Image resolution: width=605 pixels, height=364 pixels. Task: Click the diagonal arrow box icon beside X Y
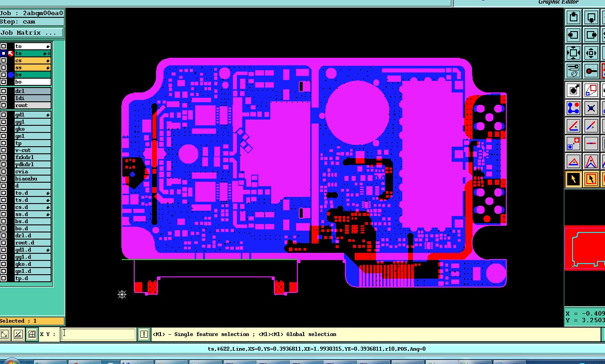(x=4, y=334)
